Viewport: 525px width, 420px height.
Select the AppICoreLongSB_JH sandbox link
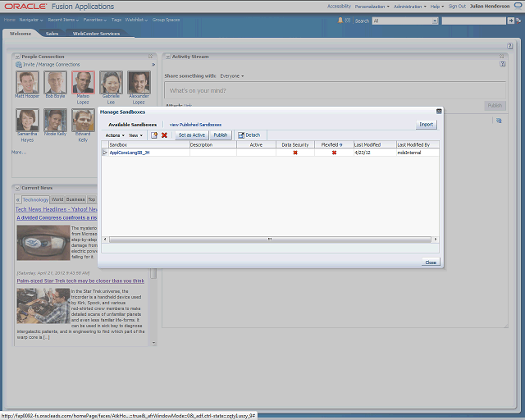pyautogui.click(x=129, y=153)
